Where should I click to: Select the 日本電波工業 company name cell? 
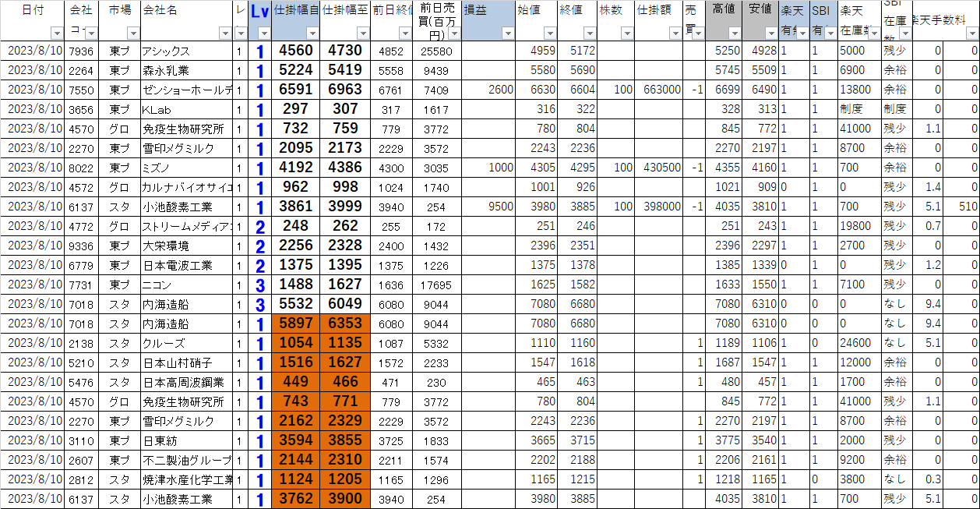click(186, 265)
